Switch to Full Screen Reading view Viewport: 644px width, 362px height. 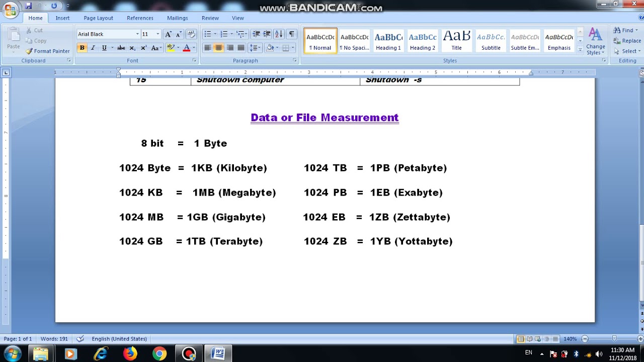point(529,339)
